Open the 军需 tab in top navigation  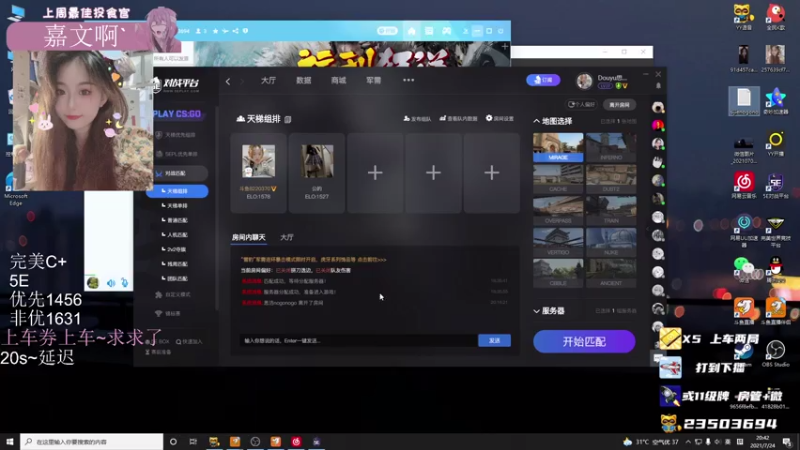click(373, 81)
